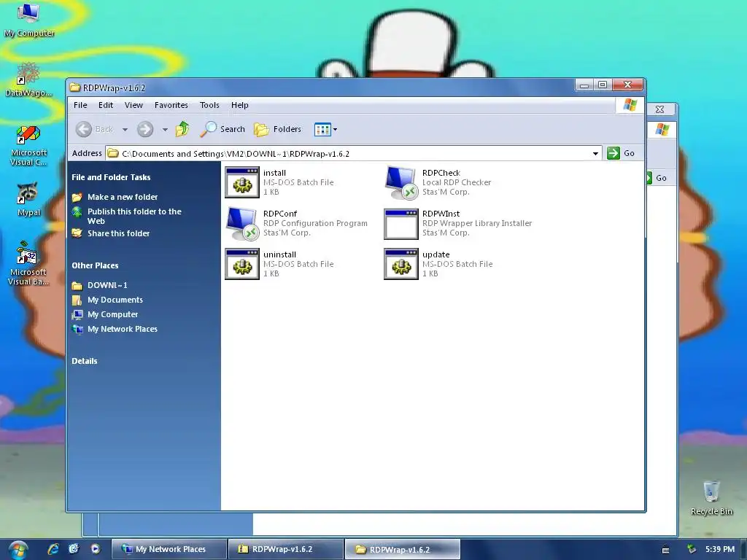Click the Microsoft Visual C++ desktop shortcut
The height and width of the screenshot is (560, 747).
(x=28, y=146)
